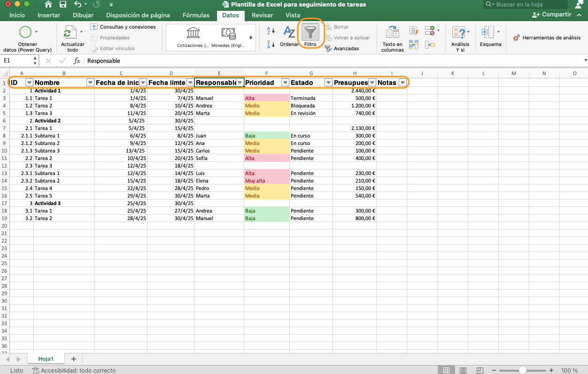This screenshot has width=588, height=374.
Task: Switch to the Fórmulas ribbon tab
Action: tap(196, 15)
